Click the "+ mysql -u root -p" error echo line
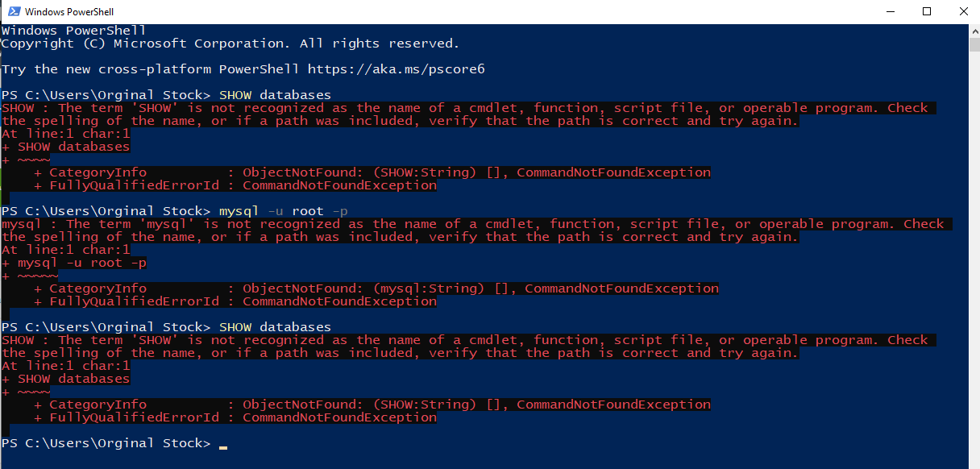 click(74, 263)
